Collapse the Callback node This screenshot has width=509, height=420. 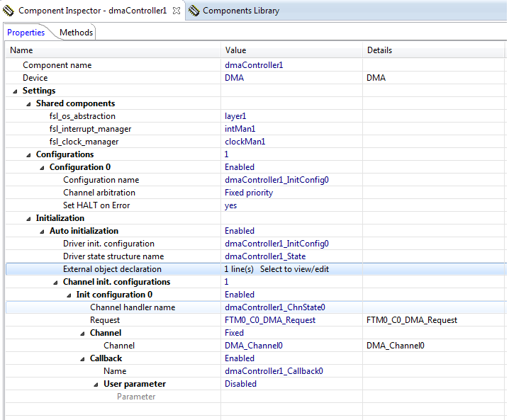[x=84, y=358]
